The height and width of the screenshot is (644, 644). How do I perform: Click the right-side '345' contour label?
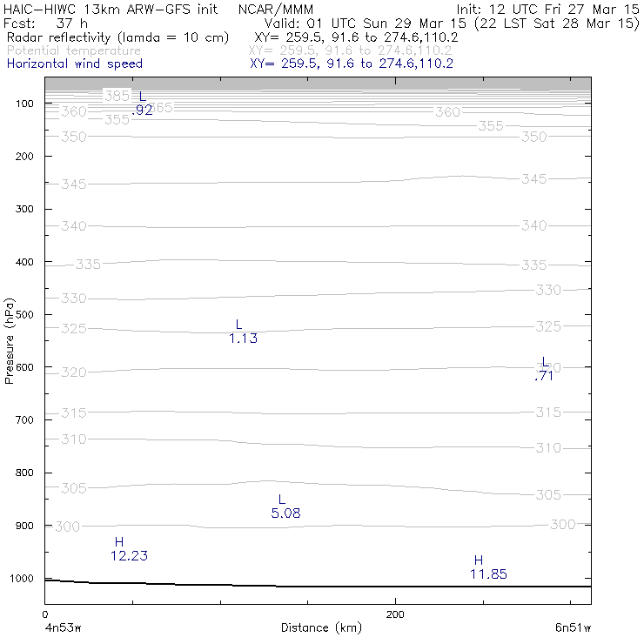coord(534,178)
